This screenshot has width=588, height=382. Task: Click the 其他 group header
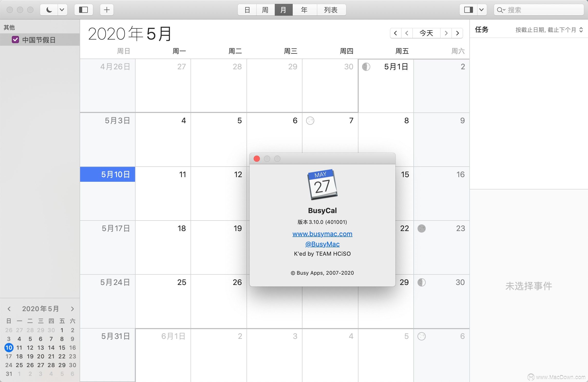(9, 27)
